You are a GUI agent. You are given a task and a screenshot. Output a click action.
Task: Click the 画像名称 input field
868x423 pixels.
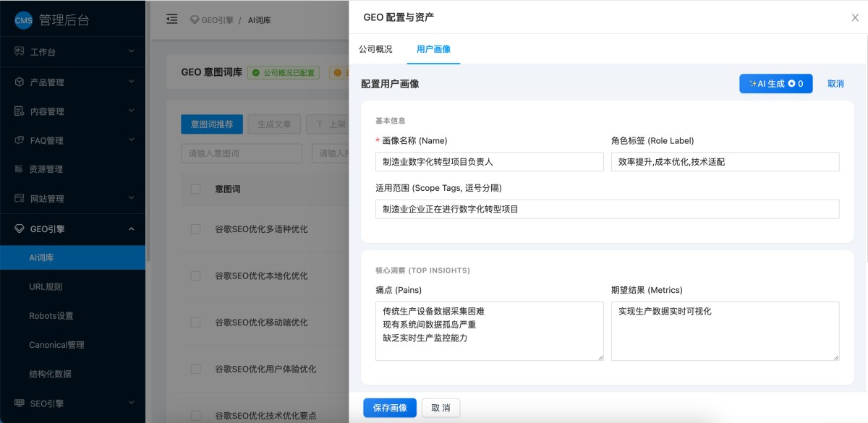pyautogui.click(x=489, y=162)
